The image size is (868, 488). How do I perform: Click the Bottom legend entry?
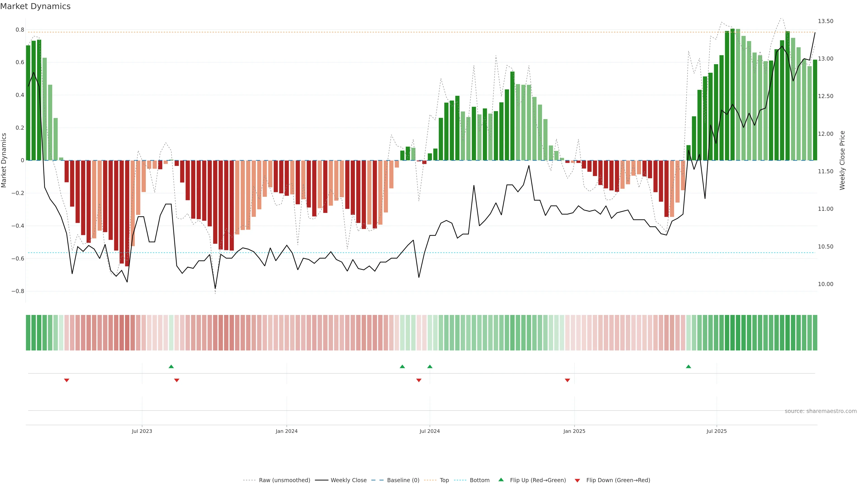(x=479, y=480)
